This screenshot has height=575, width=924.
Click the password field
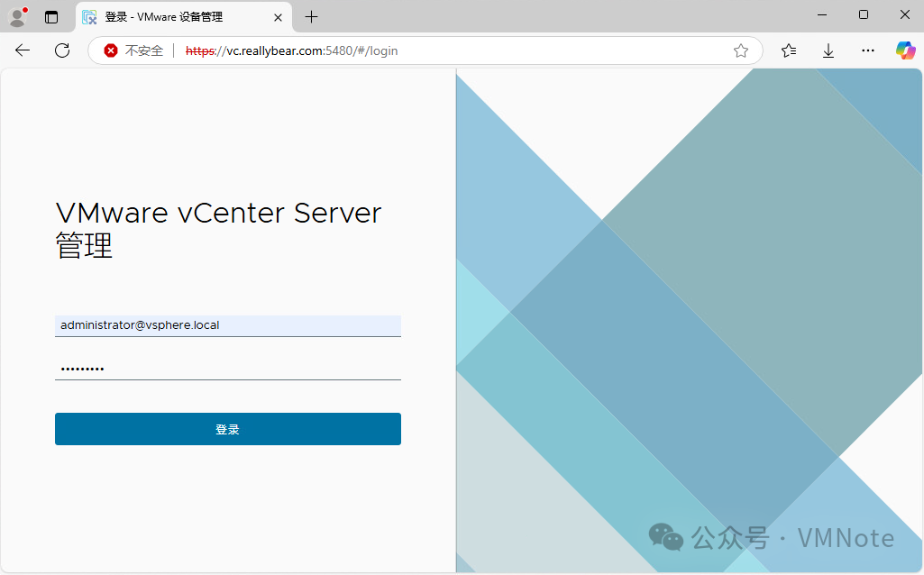pos(228,370)
